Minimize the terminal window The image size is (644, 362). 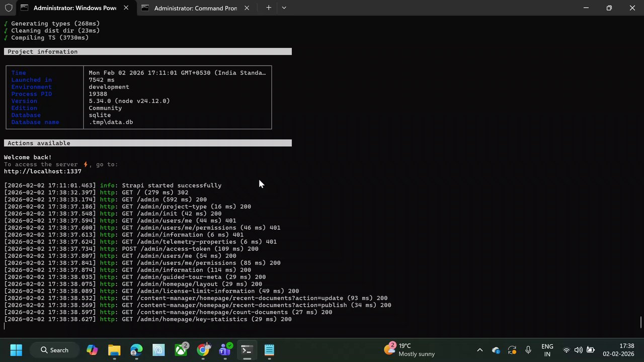[x=586, y=8]
